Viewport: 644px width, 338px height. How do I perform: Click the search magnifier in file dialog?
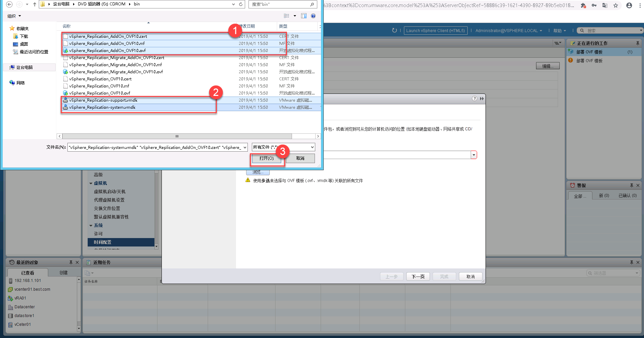click(x=312, y=4)
